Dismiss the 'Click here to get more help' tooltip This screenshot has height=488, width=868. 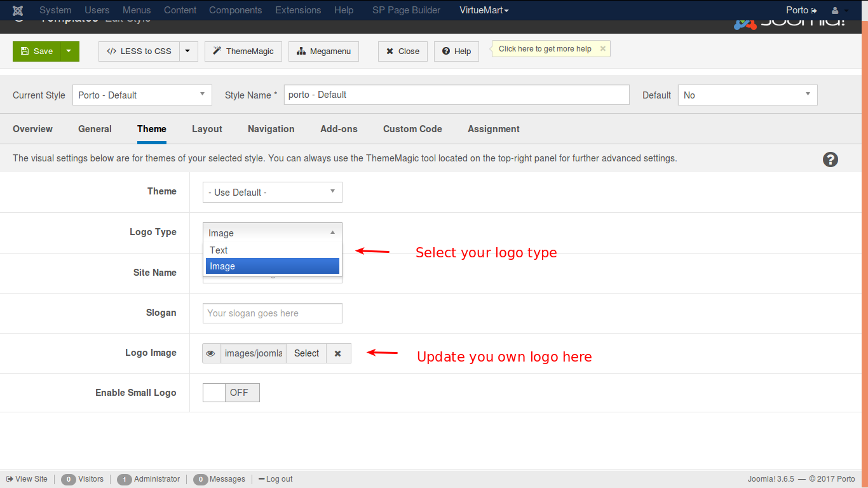tap(603, 48)
